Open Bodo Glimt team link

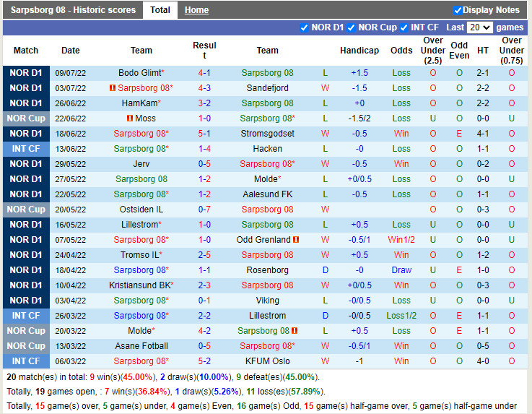click(140, 73)
